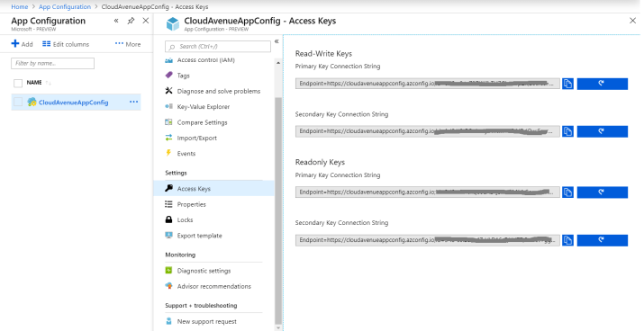Click the Access Keys key icon

tap(168, 188)
